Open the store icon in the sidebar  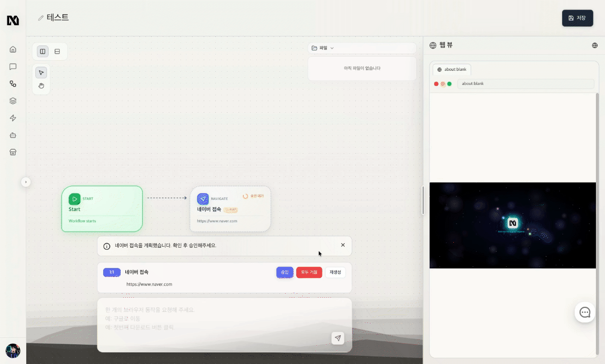[x=13, y=152]
